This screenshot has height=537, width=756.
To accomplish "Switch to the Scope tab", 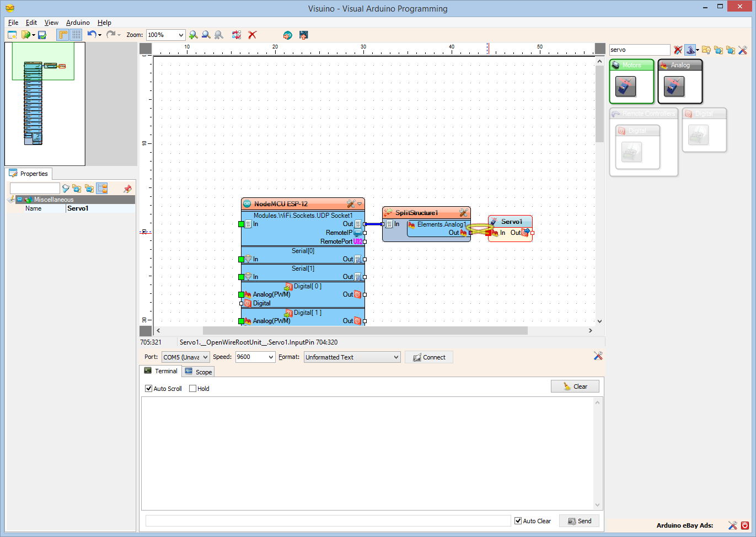I will coord(197,371).
